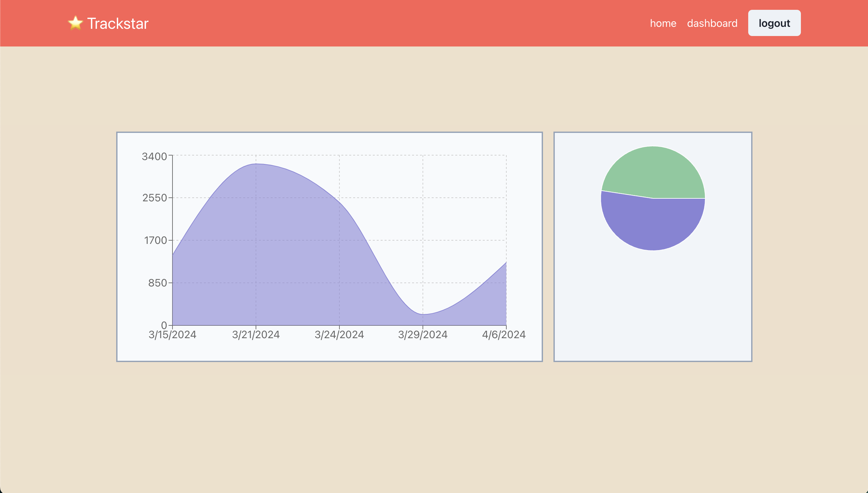Click the 4/6/2024 x-axis label
This screenshot has height=493, width=868.
coord(503,335)
